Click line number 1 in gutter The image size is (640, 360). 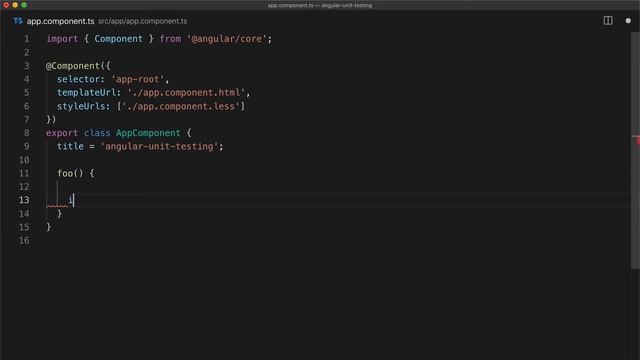coord(27,39)
